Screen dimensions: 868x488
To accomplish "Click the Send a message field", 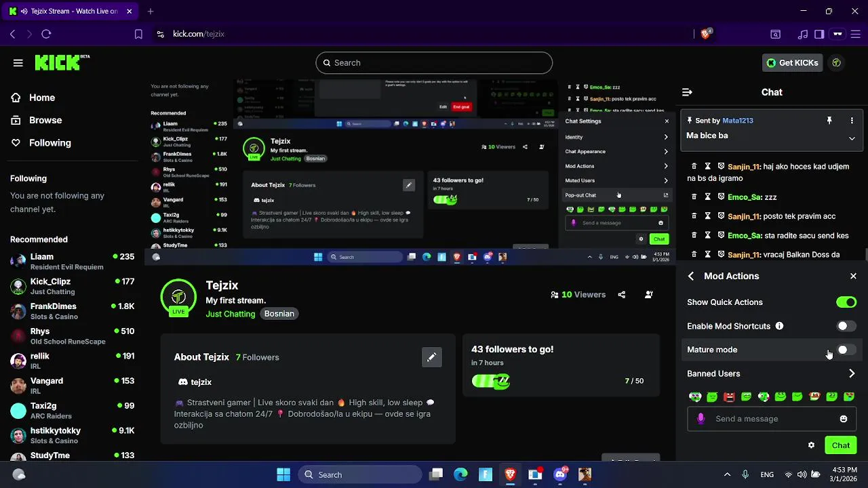I will (772, 419).
